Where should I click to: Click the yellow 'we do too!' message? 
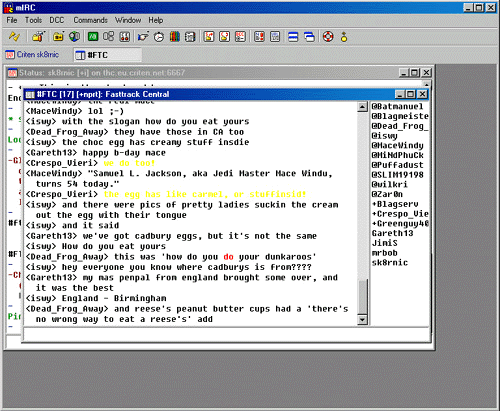[129, 163]
